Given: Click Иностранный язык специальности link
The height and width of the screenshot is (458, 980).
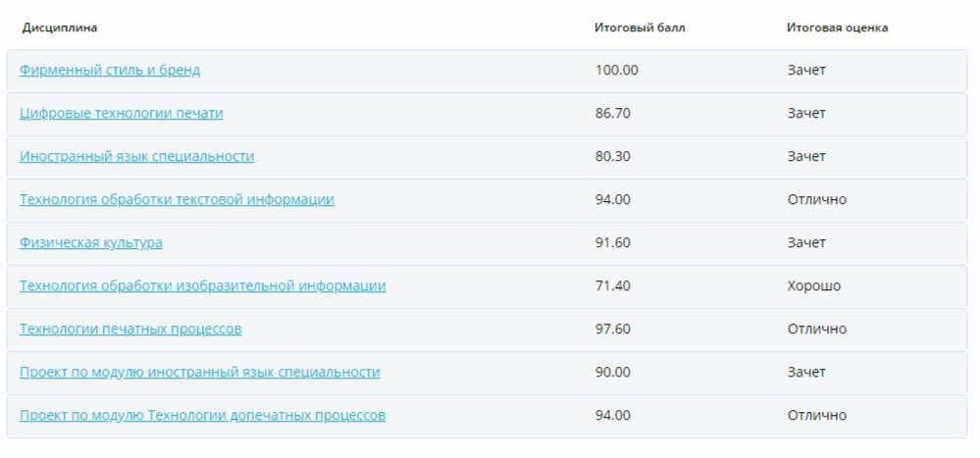Looking at the screenshot, I should tap(136, 157).
